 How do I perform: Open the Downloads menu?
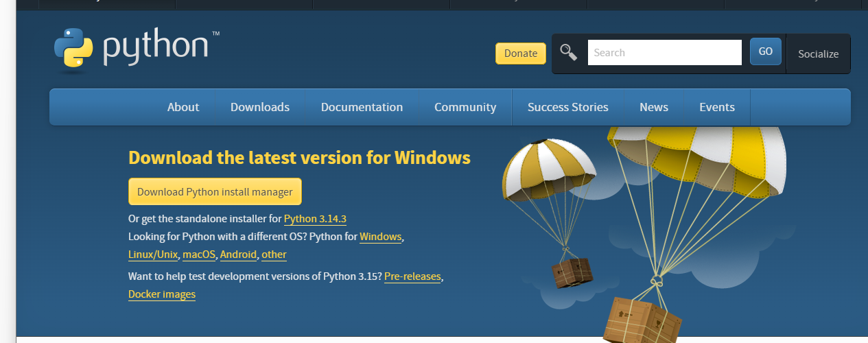(x=260, y=107)
